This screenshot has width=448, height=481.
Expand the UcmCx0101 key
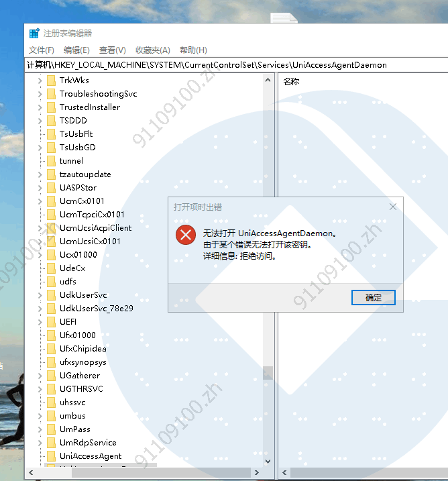(40, 201)
